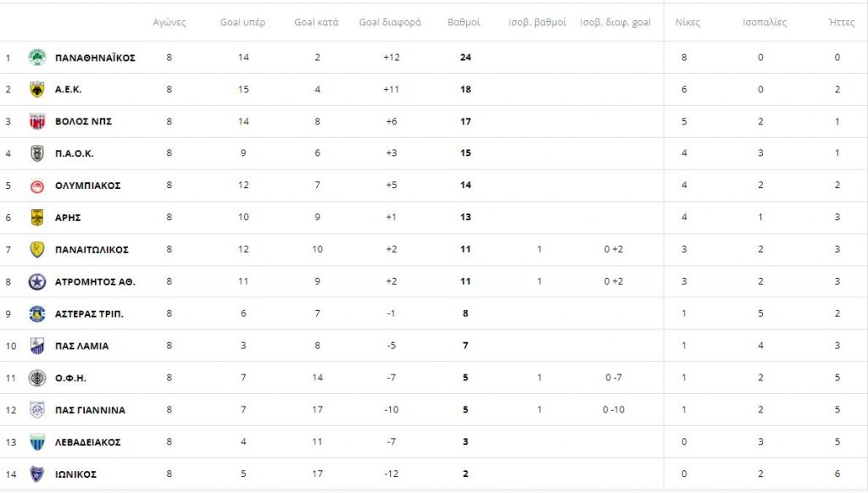Open the ΠΑΣ ΓΙΑΝΝΙΝΑ team link
868x493 pixels.
pyautogui.click(x=90, y=410)
